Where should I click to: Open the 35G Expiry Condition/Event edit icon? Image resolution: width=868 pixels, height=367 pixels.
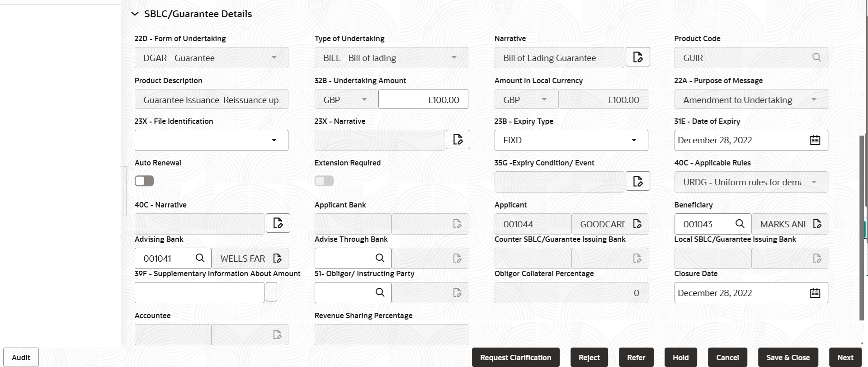tap(638, 181)
